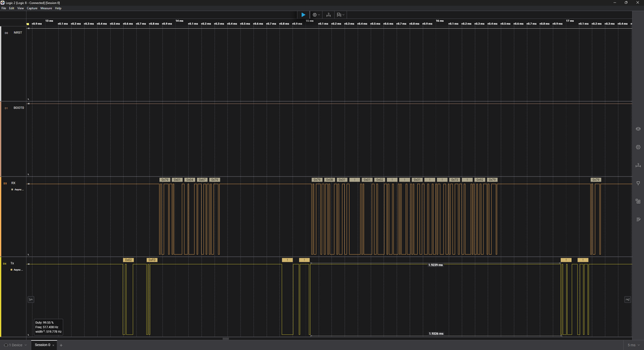Jump to previous edge on Tx channel

(x=30, y=299)
